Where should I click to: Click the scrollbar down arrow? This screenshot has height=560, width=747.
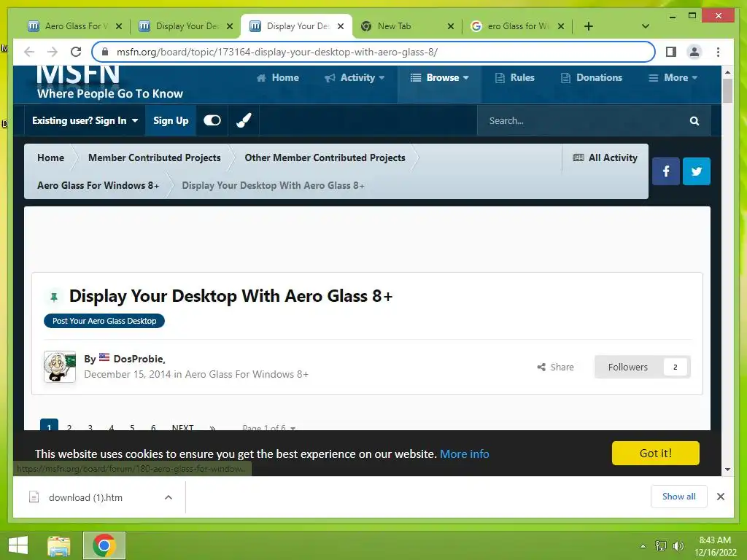tap(727, 470)
